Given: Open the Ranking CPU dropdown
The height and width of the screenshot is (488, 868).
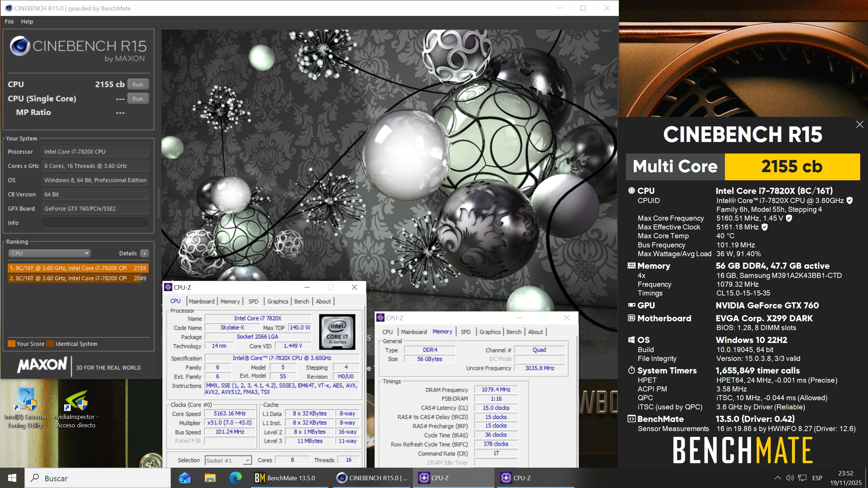Looking at the screenshot, I should tap(50, 253).
